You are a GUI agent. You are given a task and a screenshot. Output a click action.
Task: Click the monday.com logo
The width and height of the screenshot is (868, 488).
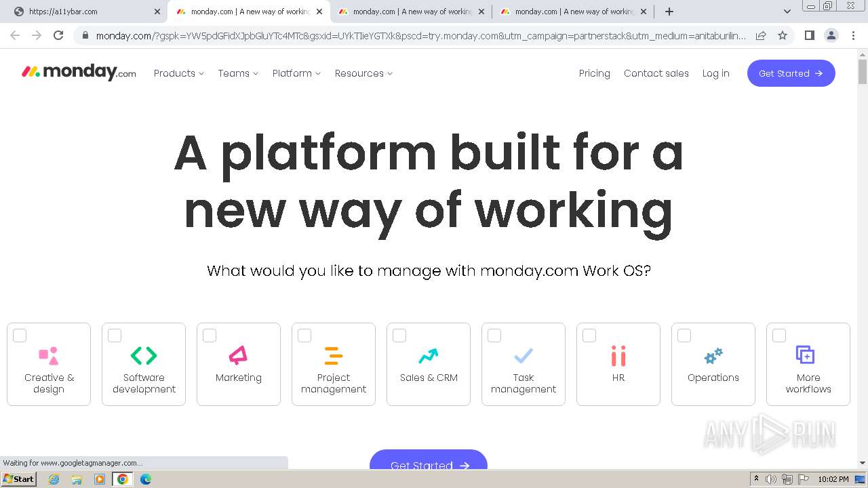click(79, 73)
